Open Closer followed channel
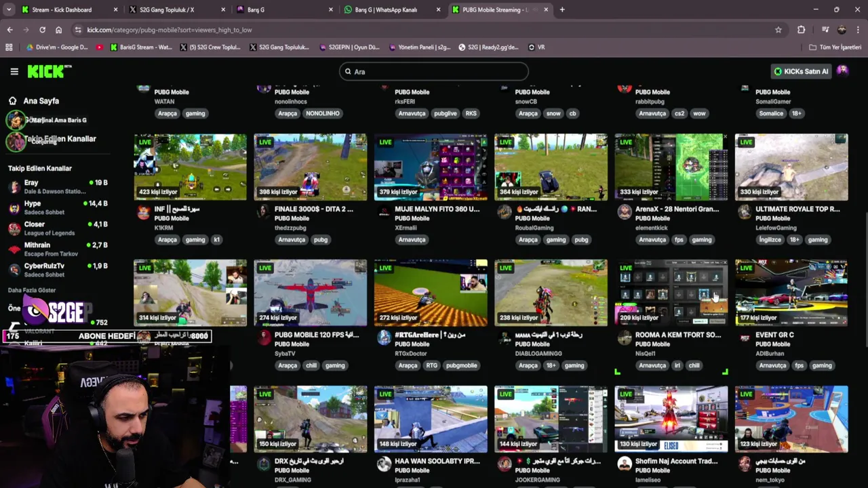This screenshot has width=868, height=488. point(58,228)
